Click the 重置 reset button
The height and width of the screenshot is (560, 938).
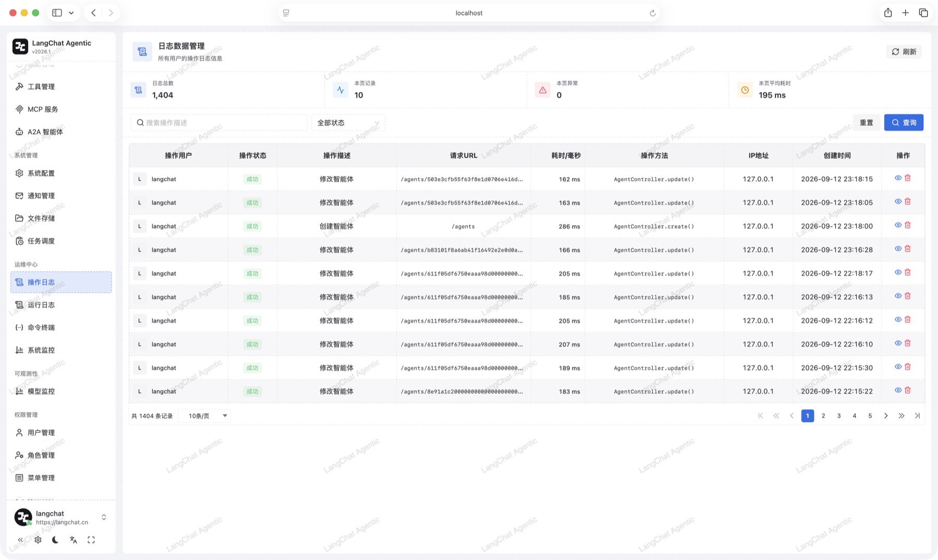pos(867,122)
